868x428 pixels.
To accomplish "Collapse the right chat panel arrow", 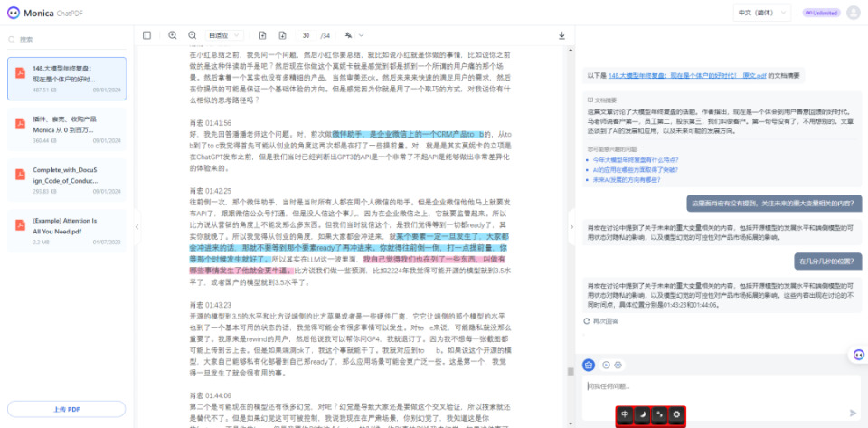I will 571,226.
